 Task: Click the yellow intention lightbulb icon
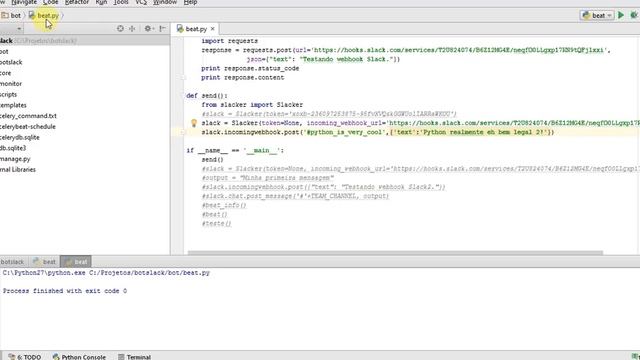[194, 123]
